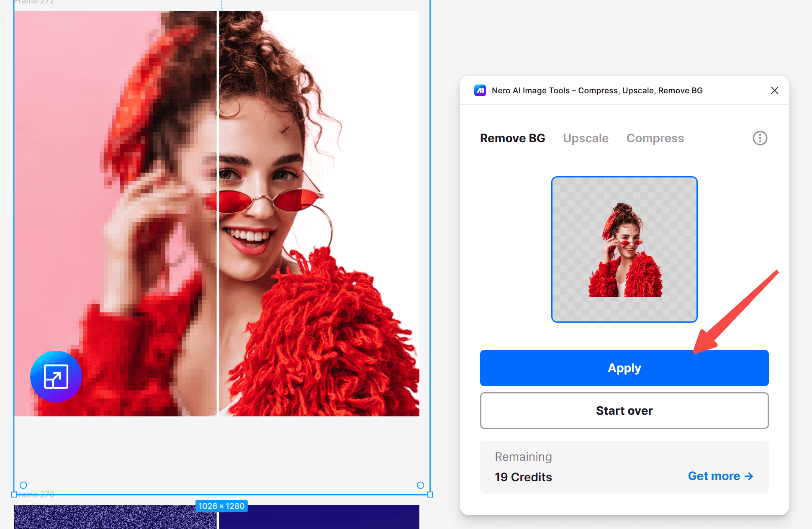Click the Nero AI plugin logo icon
The image size is (812, 529).
480,90
